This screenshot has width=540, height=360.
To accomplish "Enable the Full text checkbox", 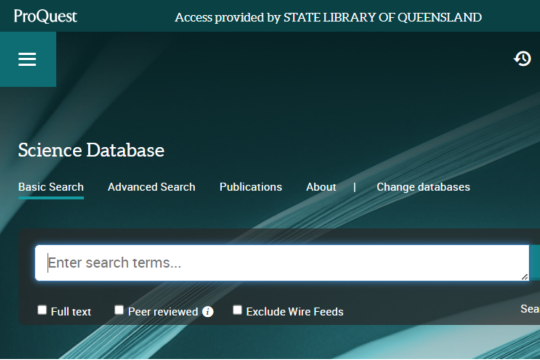I will 42,310.
